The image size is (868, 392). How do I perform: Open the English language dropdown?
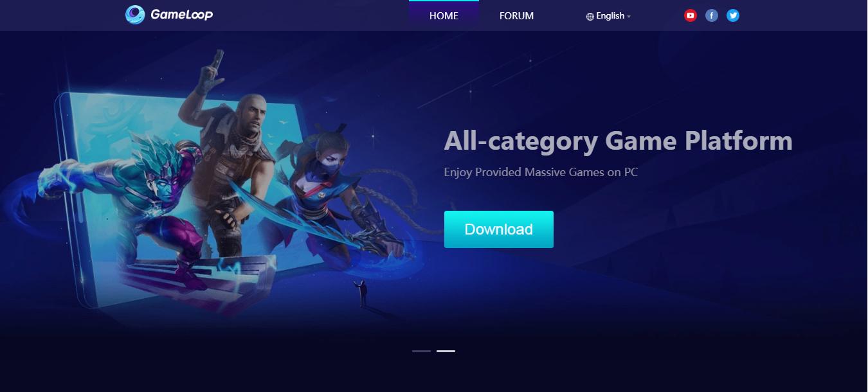[x=608, y=16]
